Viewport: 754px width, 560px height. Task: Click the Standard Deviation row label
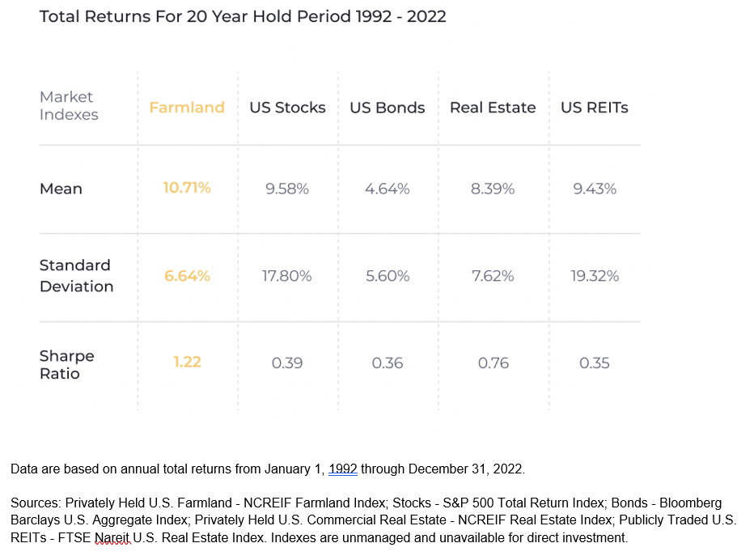pos(76,276)
